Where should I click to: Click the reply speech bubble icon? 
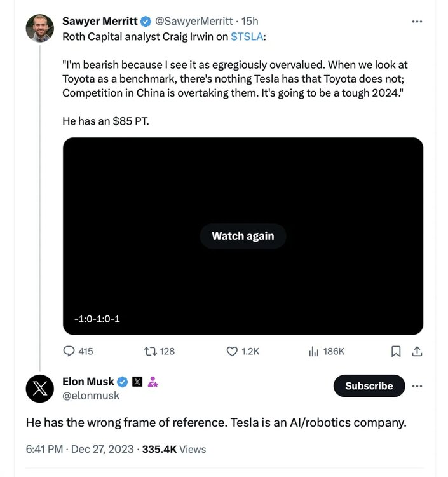(70, 351)
